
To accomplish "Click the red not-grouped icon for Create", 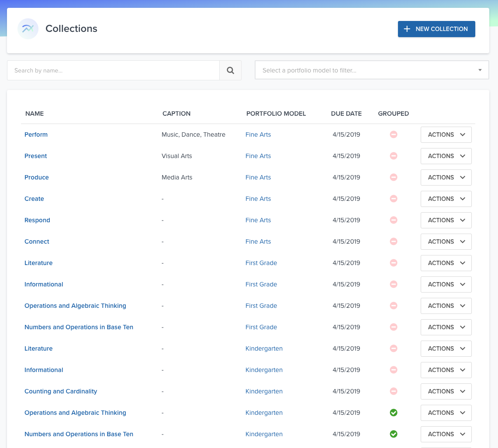I will point(393,199).
